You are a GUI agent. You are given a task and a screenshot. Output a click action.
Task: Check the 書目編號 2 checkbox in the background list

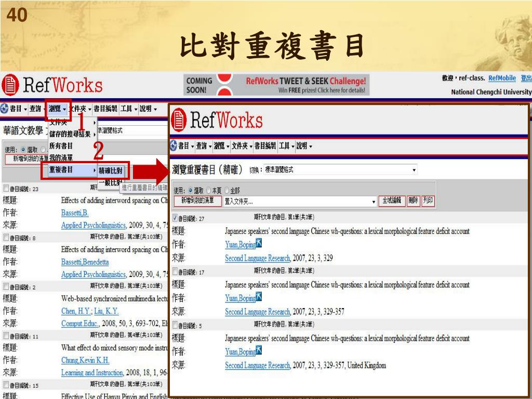(6, 287)
